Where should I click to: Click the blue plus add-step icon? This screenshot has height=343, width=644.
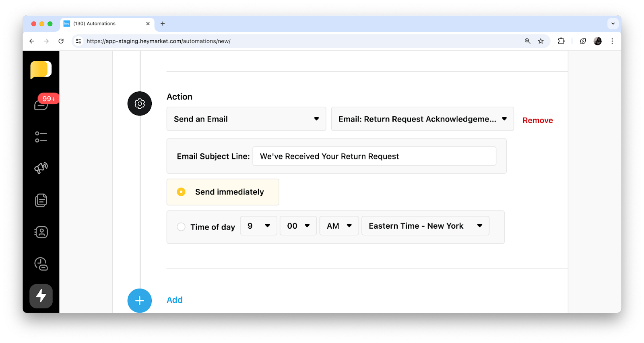point(140,300)
